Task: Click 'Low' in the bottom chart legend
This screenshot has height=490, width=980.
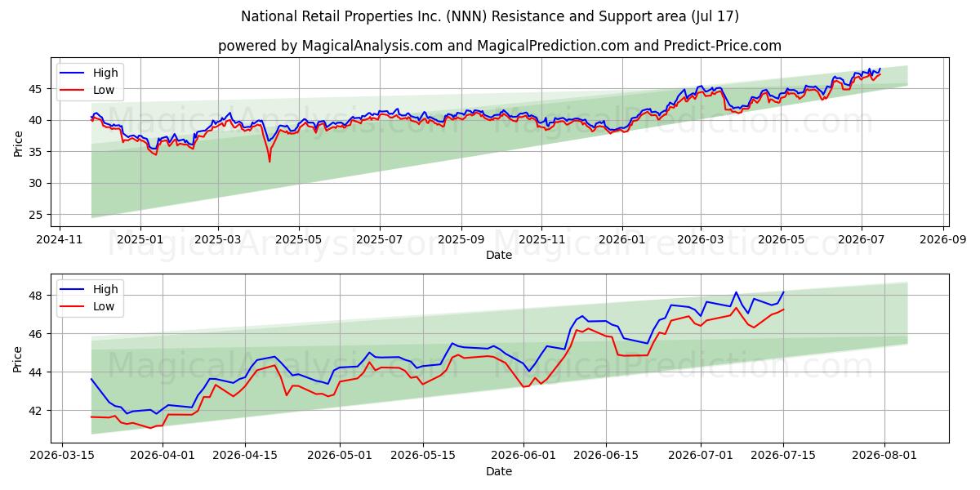Action: click(x=104, y=306)
